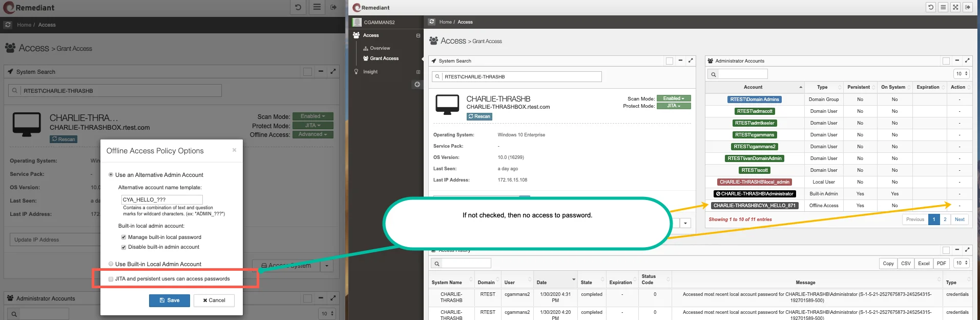This screenshot has width=980, height=320.
Task: Click logout icon in right window header
Action: [968, 7]
